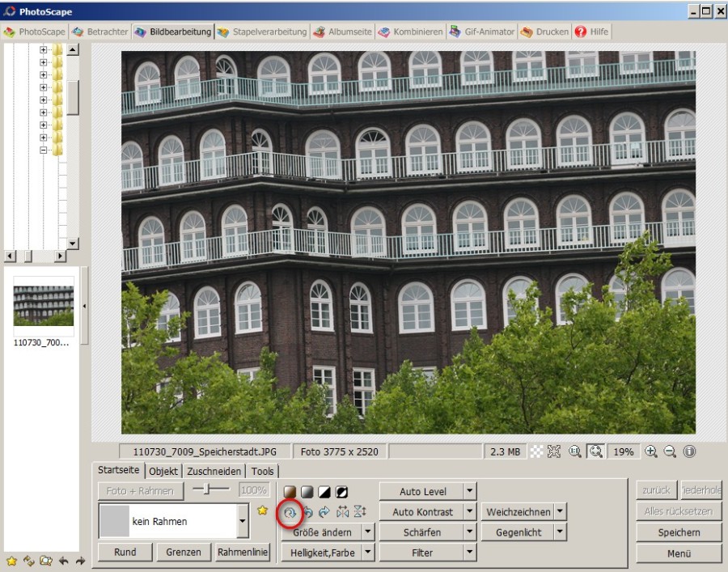Apply the grayscale icon
The height and width of the screenshot is (572, 728).
pos(307,492)
